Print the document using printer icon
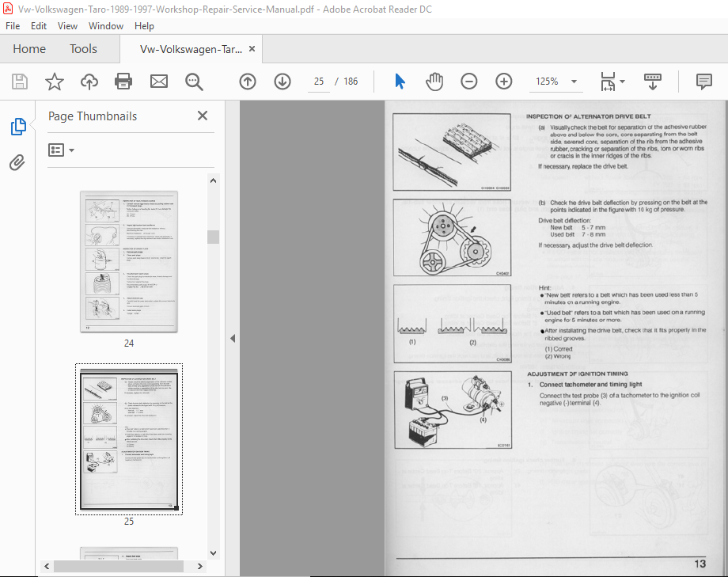The height and width of the screenshot is (577, 728). 123,82
